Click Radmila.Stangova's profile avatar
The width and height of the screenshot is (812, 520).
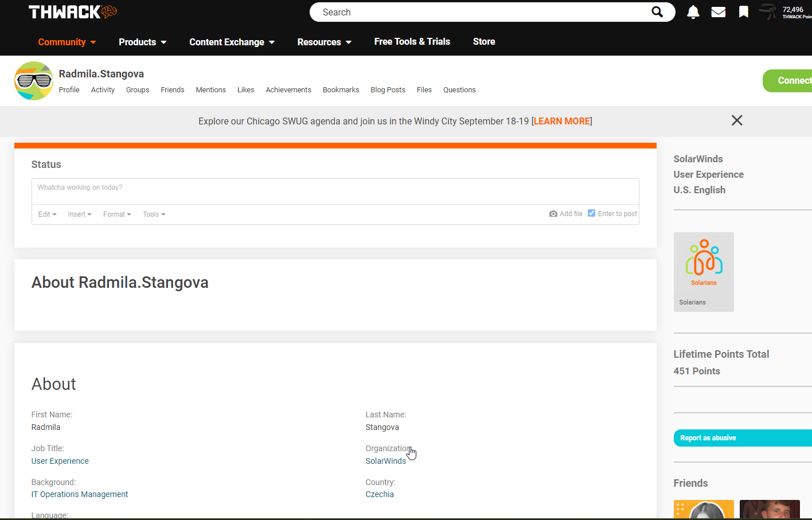[x=34, y=81]
